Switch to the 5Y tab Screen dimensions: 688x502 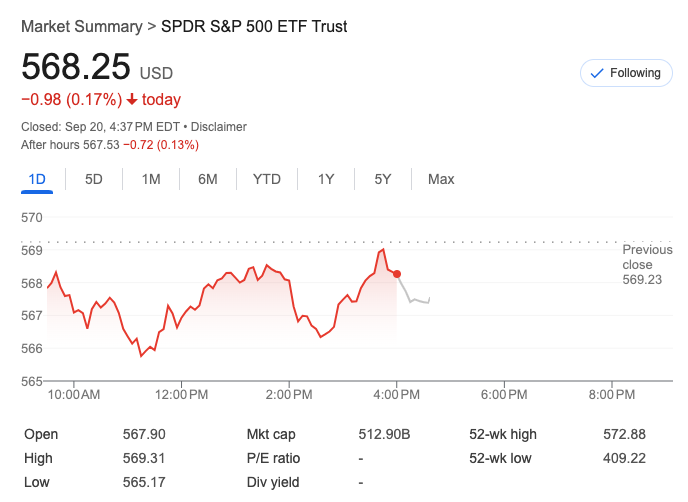pyautogui.click(x=383, y=179)
